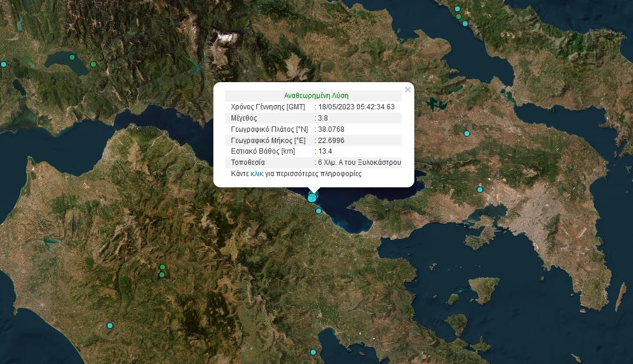Screen dimensions: 633x364
Task: Select the cyan marker at the far left map edge
Action: (4, 64)
